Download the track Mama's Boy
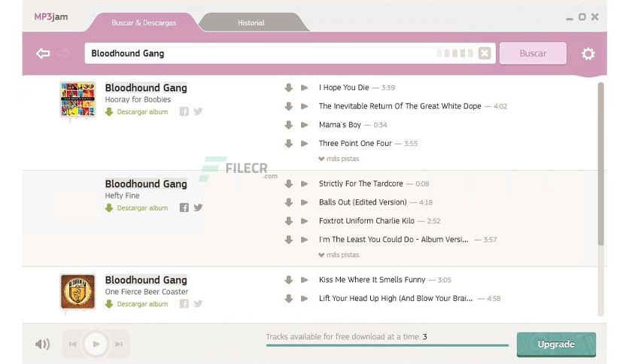 pyautogui.click(x=288, y=125)
